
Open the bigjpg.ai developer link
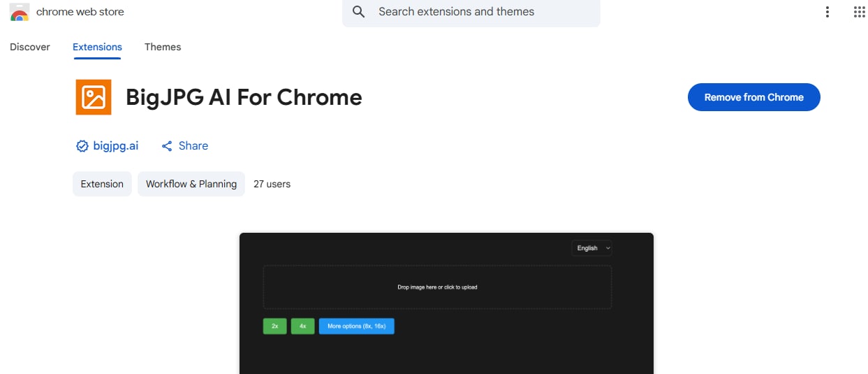pos(116,146)
